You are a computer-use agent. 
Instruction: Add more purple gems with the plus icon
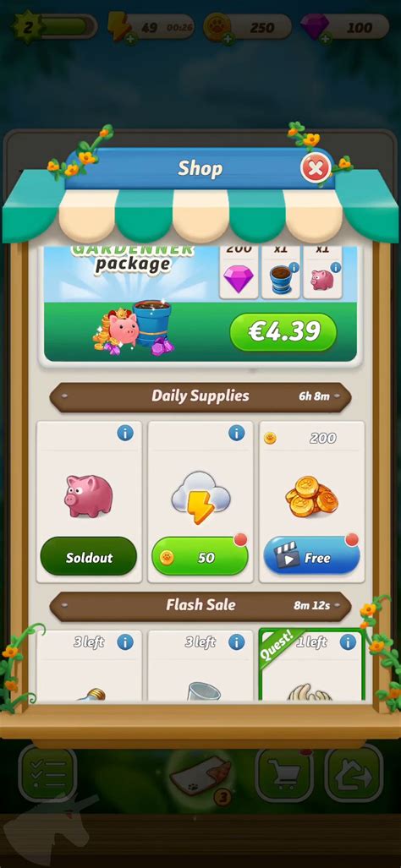326,38
